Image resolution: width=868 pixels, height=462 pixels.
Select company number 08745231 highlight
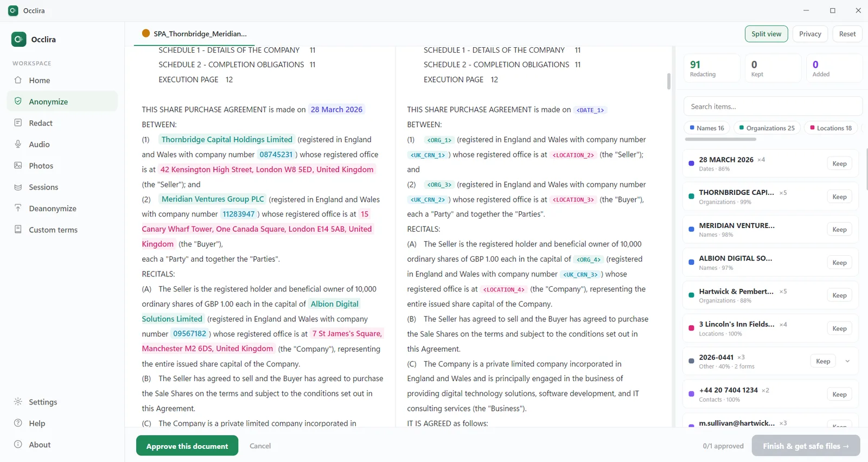pos(276,155)
